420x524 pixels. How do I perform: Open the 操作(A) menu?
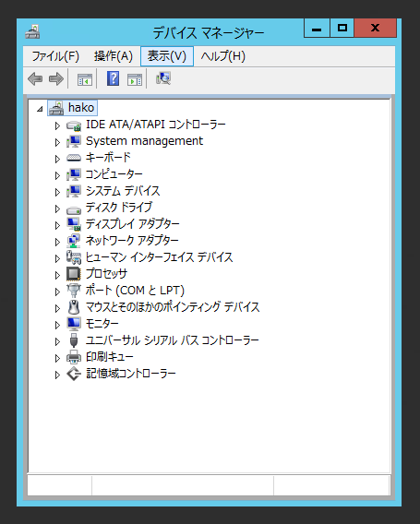[x=114, y=56]
